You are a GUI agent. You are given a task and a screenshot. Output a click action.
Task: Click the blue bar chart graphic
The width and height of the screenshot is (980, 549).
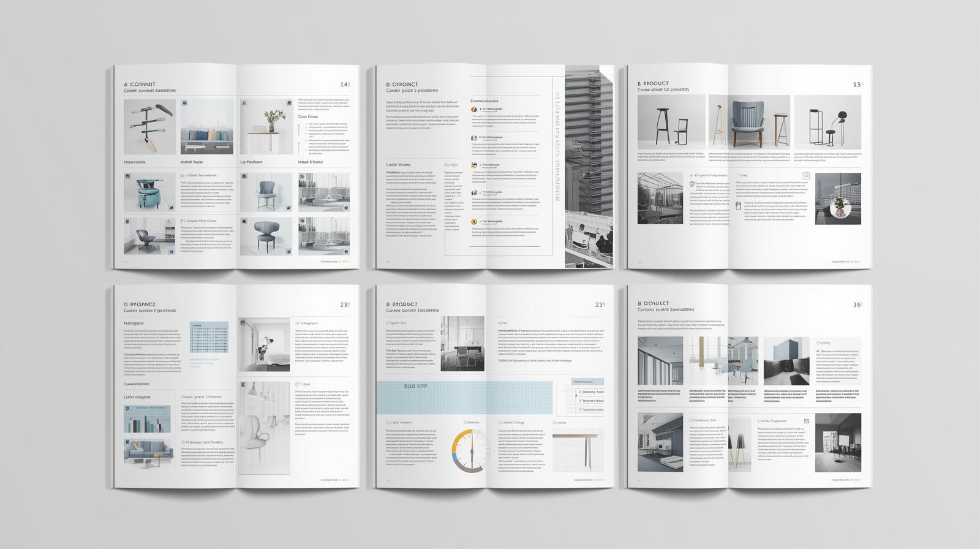(x=148, y=420)
